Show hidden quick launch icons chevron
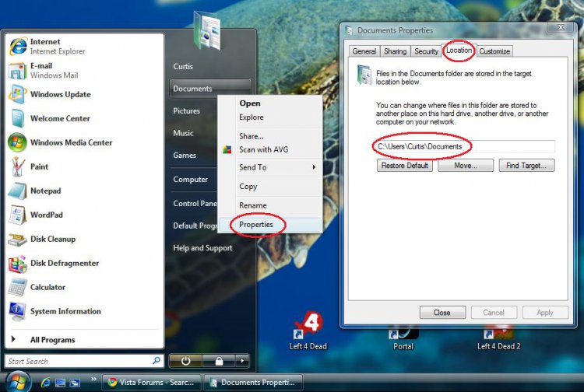The width and height of the screenshot is (584, 392). (x=93, y=380)
